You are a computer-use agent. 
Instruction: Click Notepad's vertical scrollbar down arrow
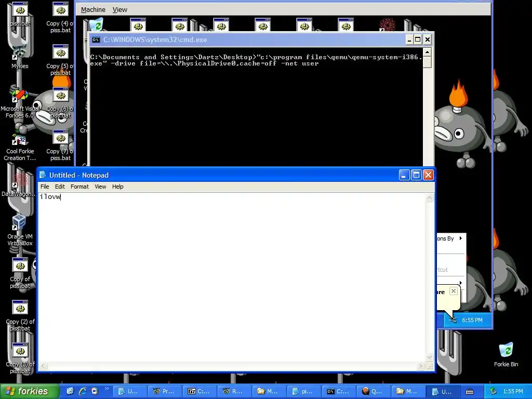[x=430, y=357]
